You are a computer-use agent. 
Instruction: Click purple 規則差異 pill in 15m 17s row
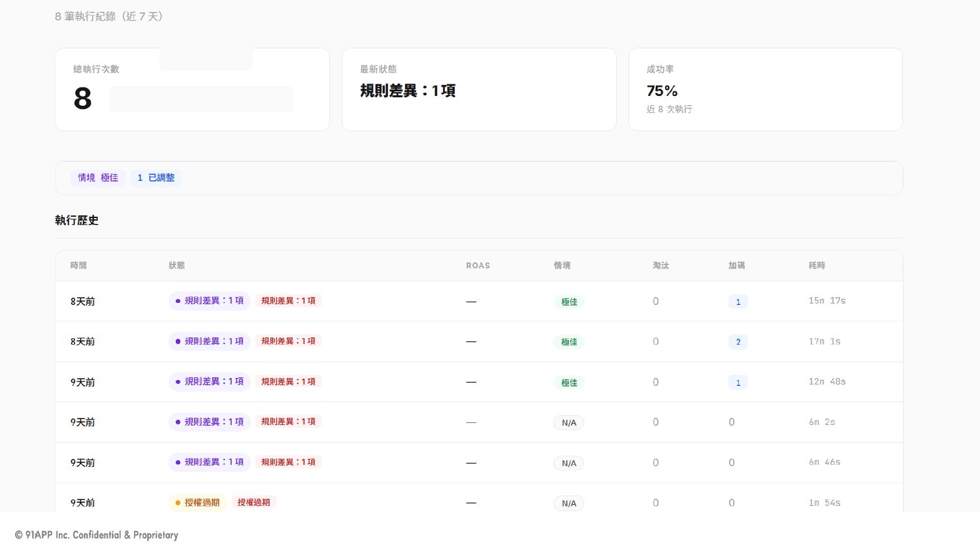(209, 301)
